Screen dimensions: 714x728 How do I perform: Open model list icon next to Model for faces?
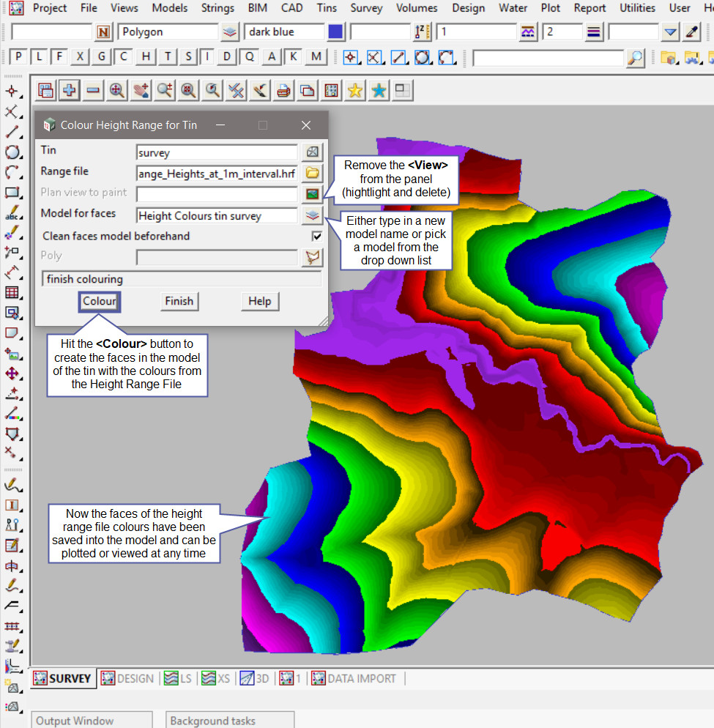[313, 215]
